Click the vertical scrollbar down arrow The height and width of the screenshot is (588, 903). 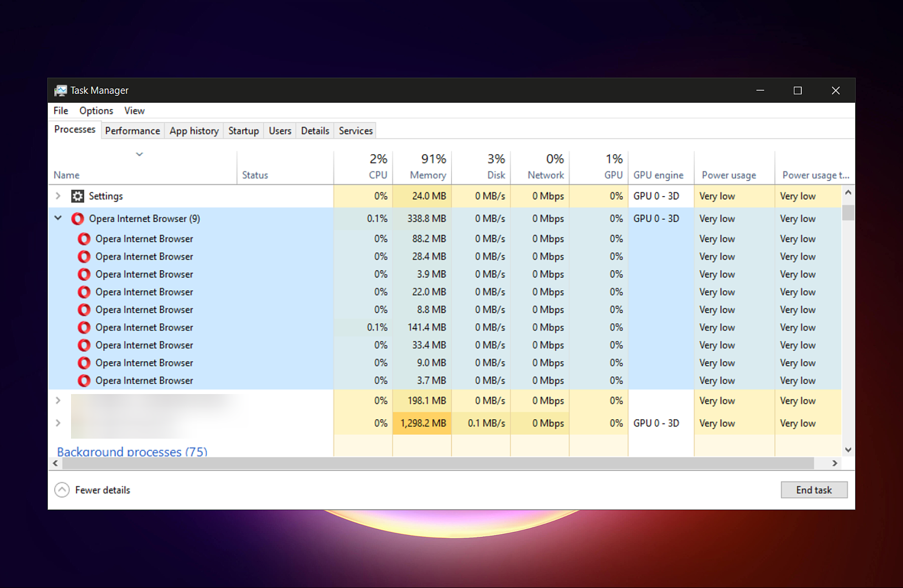pos(848,450)
